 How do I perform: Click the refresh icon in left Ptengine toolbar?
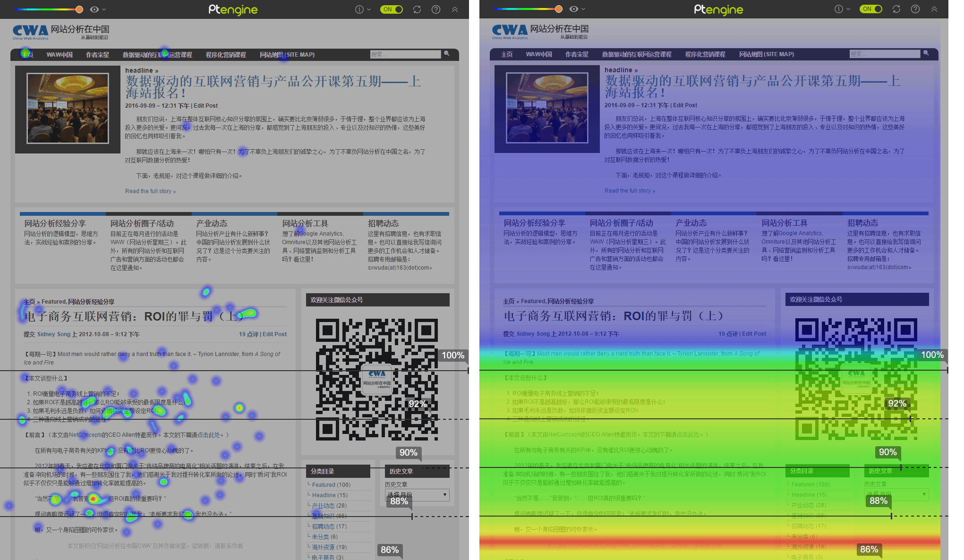(x=417, y=9)
